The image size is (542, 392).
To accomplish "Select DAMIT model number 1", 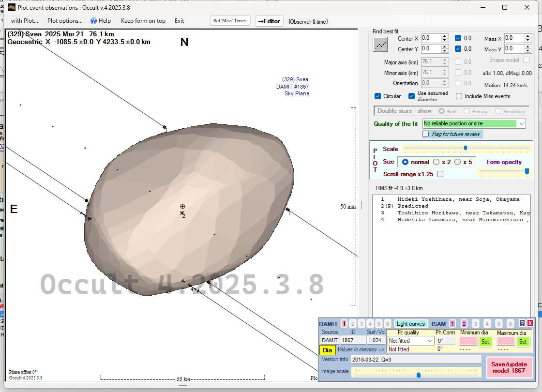I will (344, 324).
